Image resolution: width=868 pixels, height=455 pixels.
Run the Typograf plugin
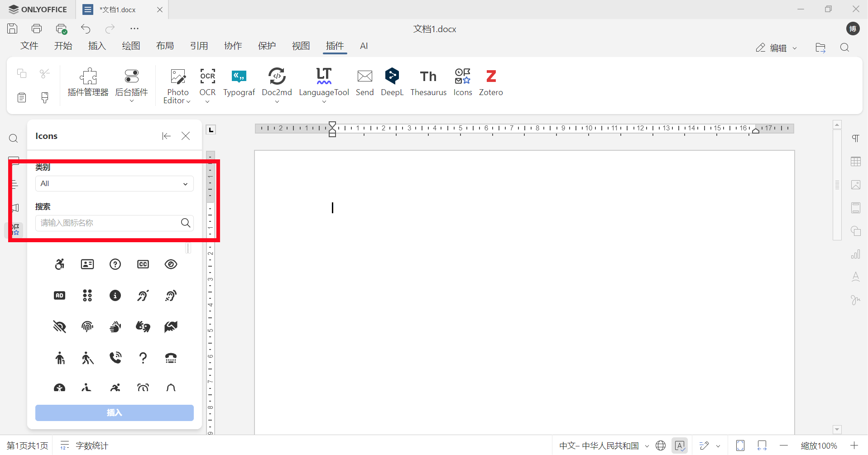[x=239, y=82]
